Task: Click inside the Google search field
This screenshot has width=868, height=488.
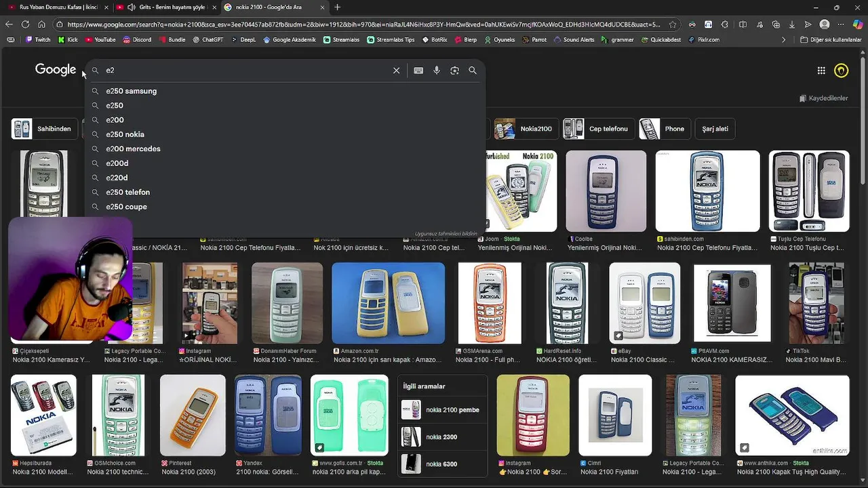Action: point(244,70)
